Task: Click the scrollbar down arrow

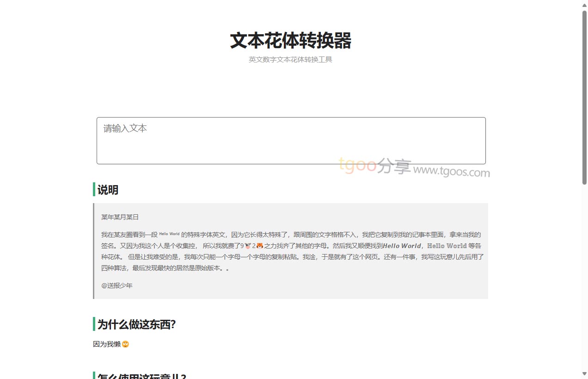Action: [x=584, y=373]
